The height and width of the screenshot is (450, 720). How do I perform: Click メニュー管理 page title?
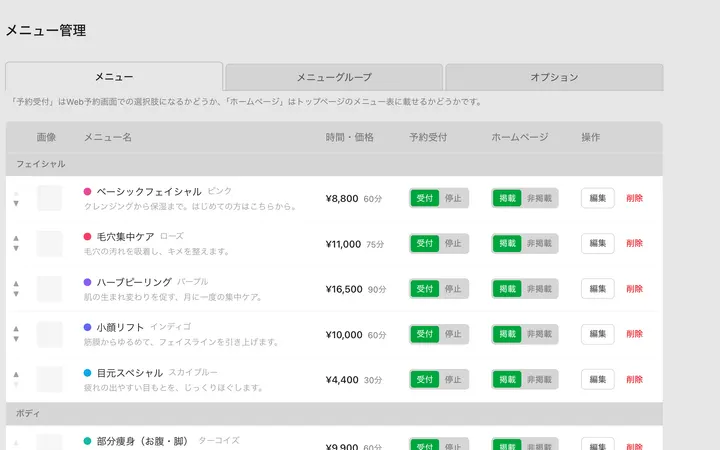click(x=46, y=30)
